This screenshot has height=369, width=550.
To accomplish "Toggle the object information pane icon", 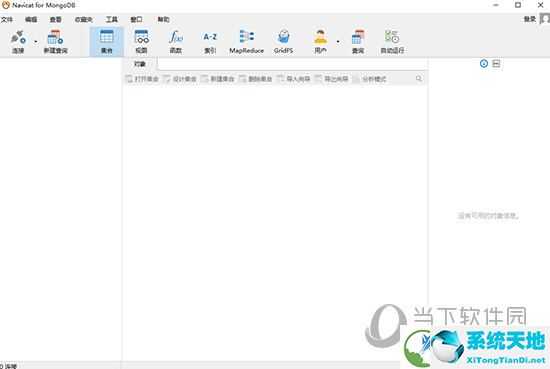I will point(484,63).
